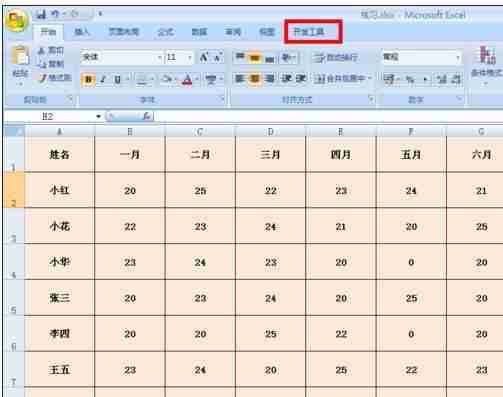Click the Select All corner box
The image size is (503, 397).
click(x=14, y=132)
